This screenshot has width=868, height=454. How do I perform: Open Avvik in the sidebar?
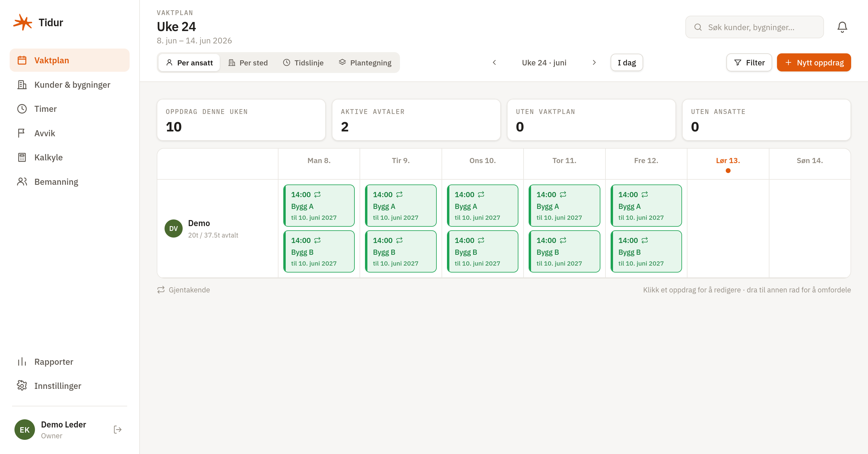pos(69,133)
